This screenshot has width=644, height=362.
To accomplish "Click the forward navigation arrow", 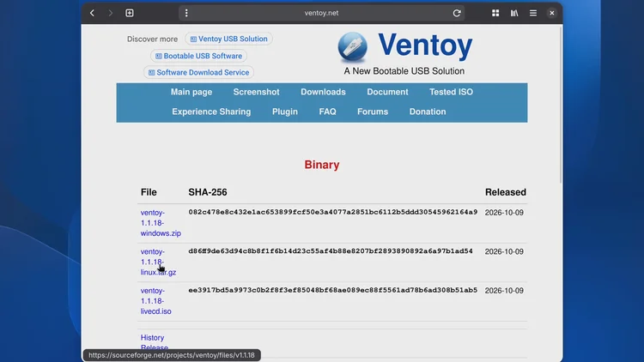I will 110,13.
